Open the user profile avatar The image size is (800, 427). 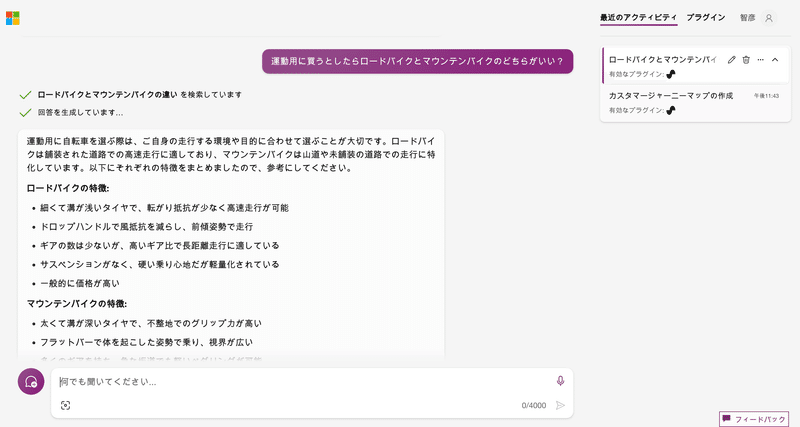point(769,18)
